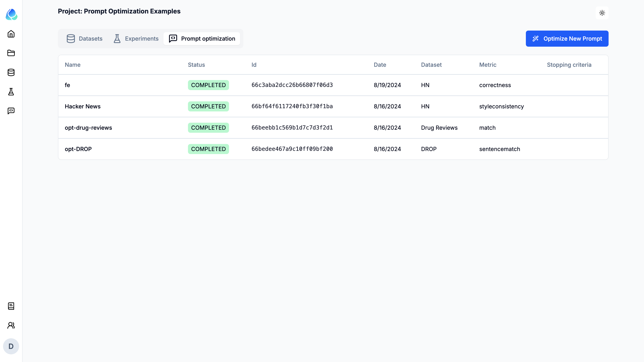
Task: Click the sentencematch metric cell
Action: coord(500,149)
